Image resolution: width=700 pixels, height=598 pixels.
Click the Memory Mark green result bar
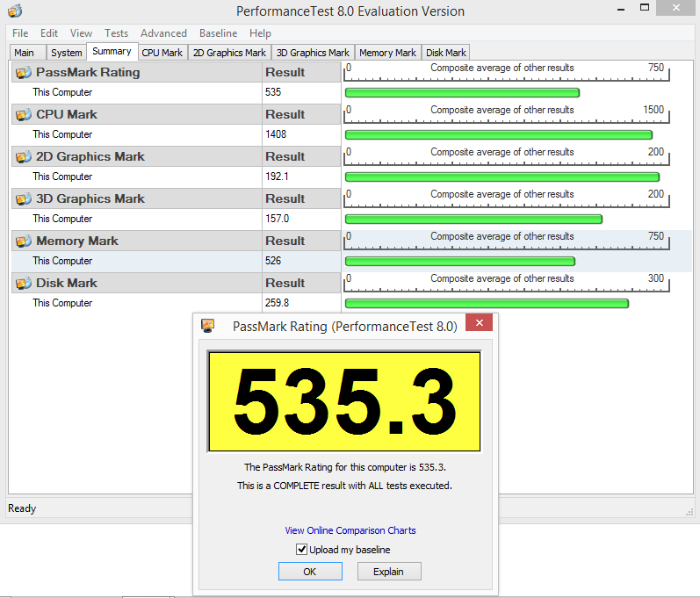click(x=460, y=262)
